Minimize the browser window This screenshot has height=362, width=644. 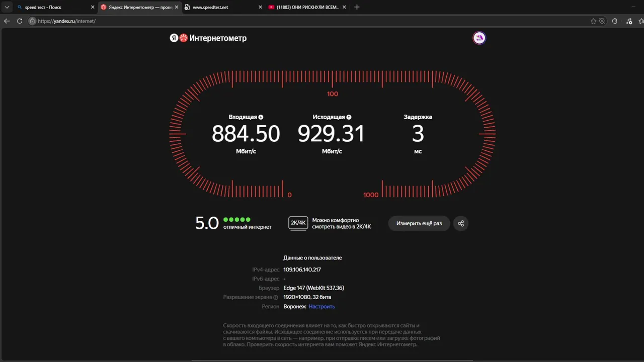633,7
